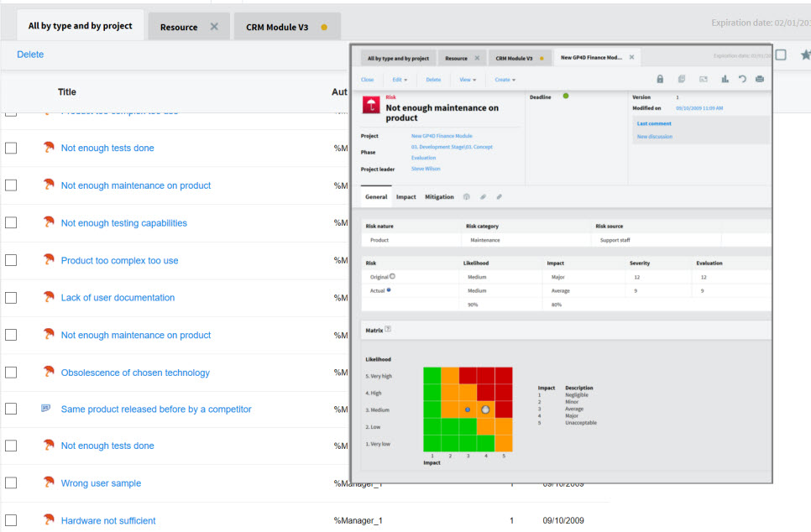811x532 pixels.
Task: Select the checkbox for Lack of user documentation
Action: click(11, 298)
